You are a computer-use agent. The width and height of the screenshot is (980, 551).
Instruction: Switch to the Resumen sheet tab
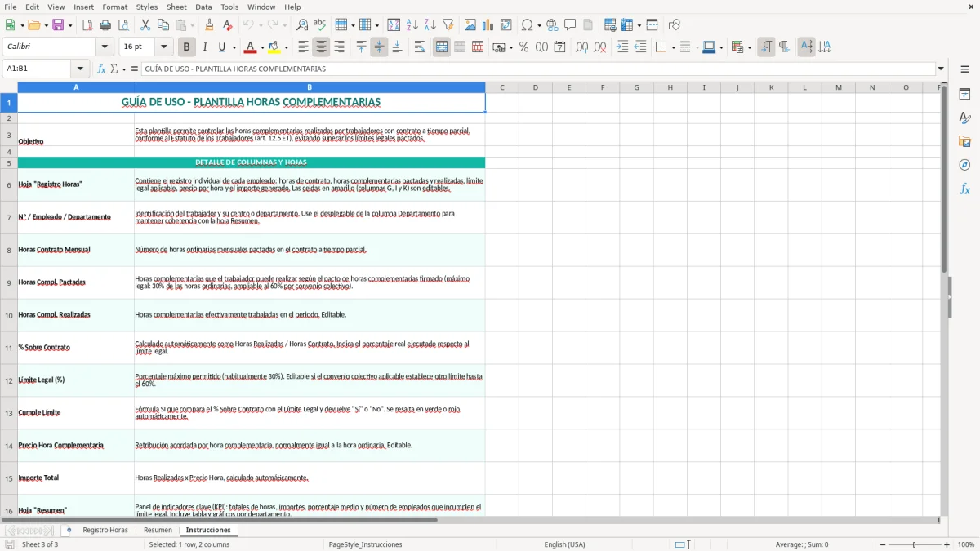[x=158, y=530]
